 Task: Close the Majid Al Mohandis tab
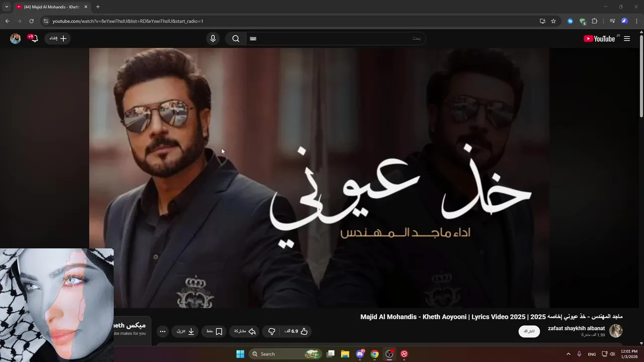tap(86, 7)
